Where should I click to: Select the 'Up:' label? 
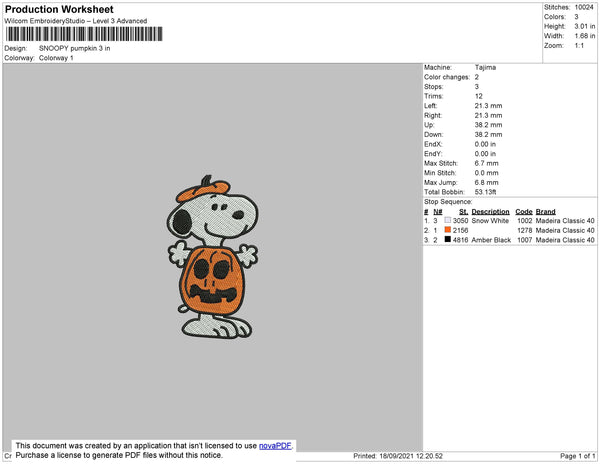click(429, 125)
